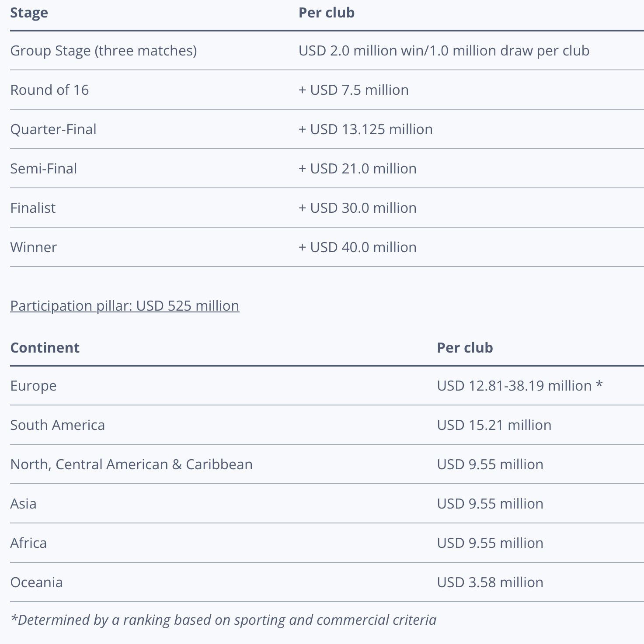
Task: Select the Quarter-Final stage cell
Action: pyautogui.click(x=53, y=129)
